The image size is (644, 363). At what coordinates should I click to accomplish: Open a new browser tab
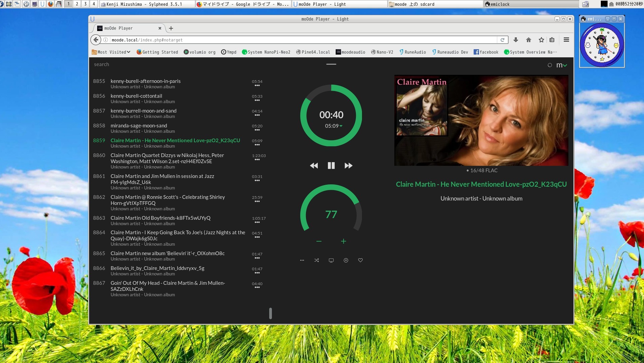(x=171, y=28)
